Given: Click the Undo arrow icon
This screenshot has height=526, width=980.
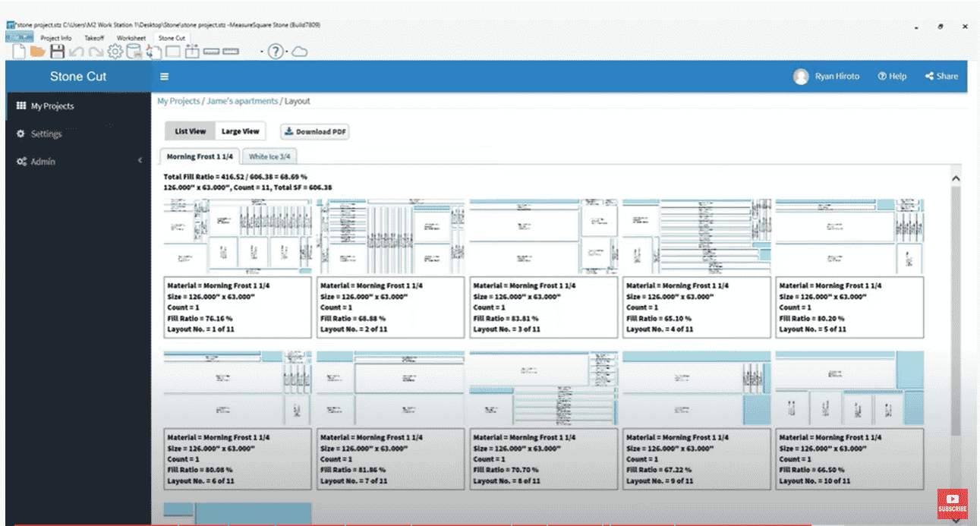Looking at the screenshot, I should 76,52.
